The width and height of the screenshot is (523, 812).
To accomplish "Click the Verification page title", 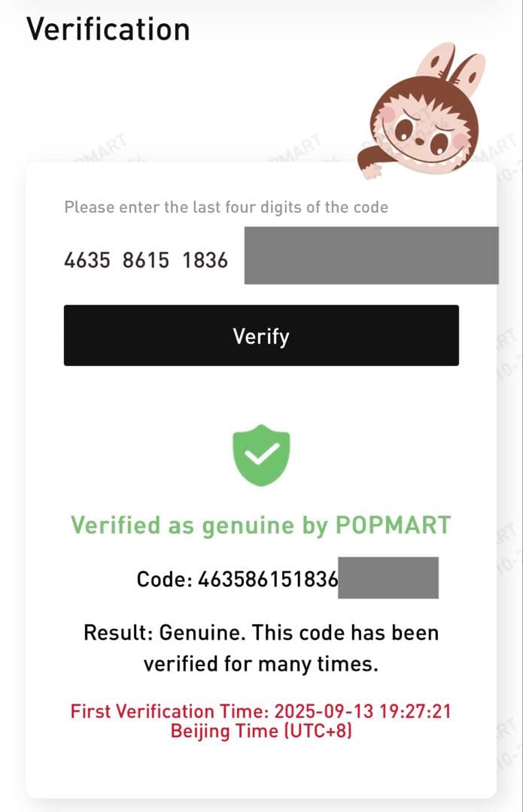I will (x=108, y=30).
